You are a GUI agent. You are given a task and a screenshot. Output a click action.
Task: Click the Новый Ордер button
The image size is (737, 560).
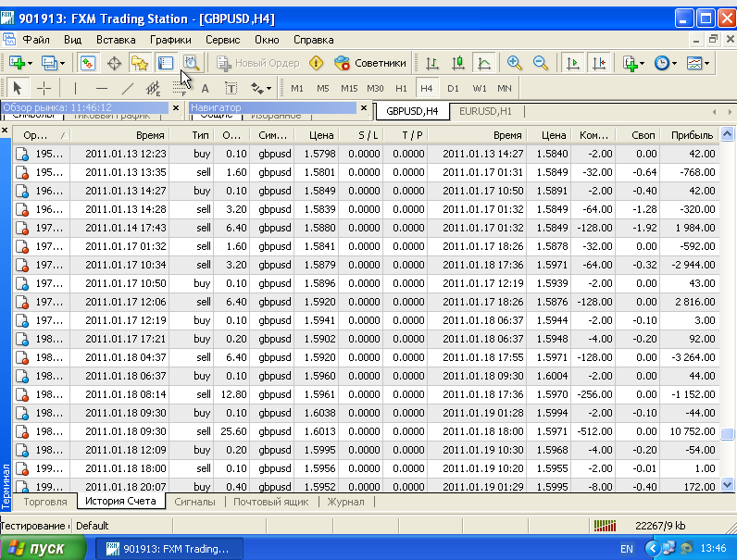(258, 63)
